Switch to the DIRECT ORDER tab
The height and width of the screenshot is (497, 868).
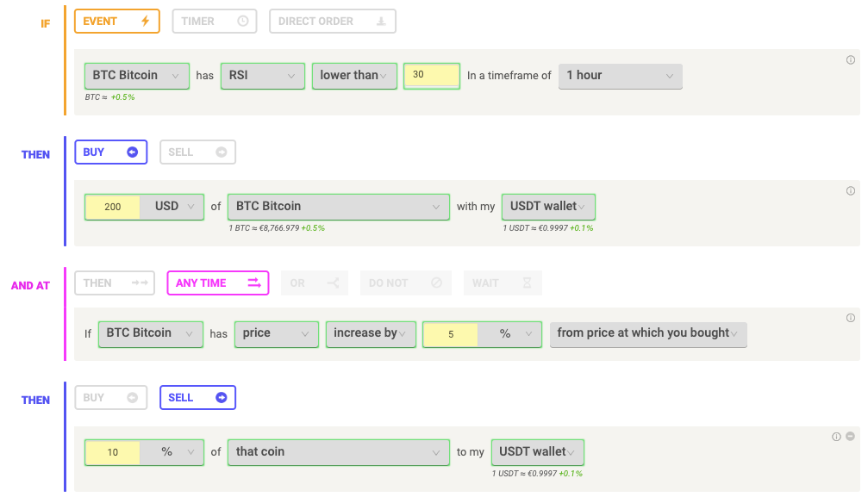coord(332,21)
